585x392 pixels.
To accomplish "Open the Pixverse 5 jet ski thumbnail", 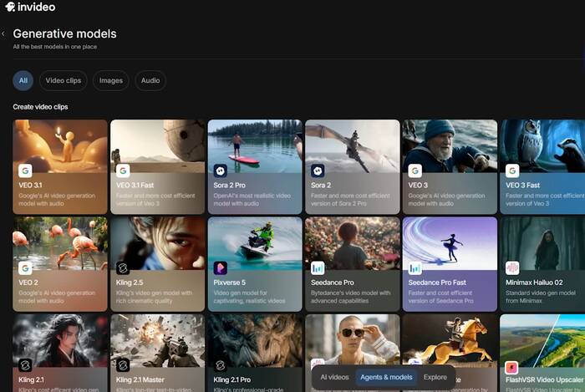I will point(255,243).
